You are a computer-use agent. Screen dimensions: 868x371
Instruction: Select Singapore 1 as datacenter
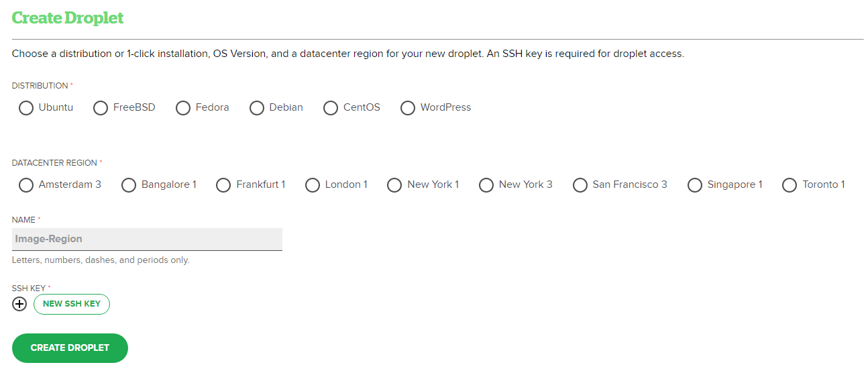tap(695, 185)
